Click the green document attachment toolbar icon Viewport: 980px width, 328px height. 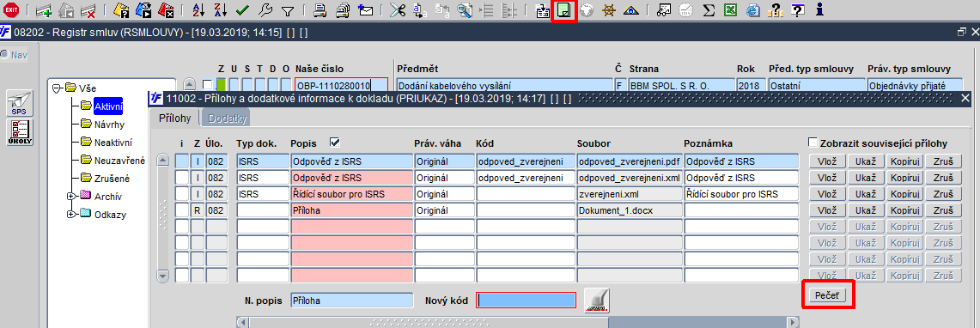[564, 10]
